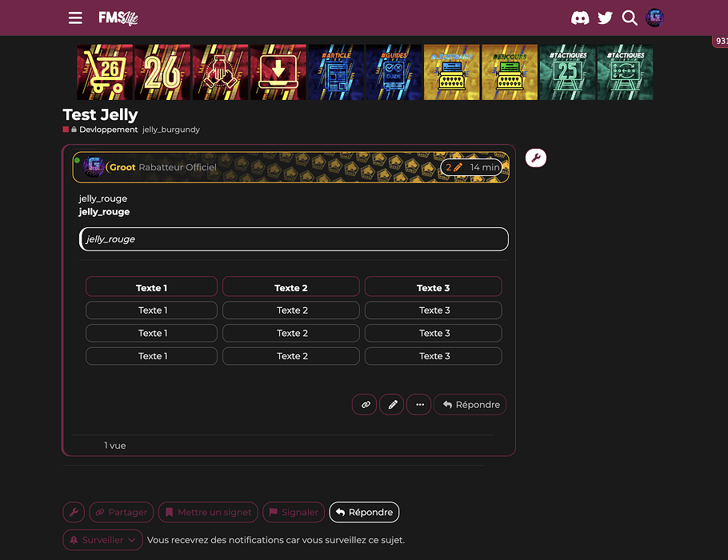Open the hamburger menu
Image resolution: width=728 pixels, height=560 pixels.
coord(75,18)
